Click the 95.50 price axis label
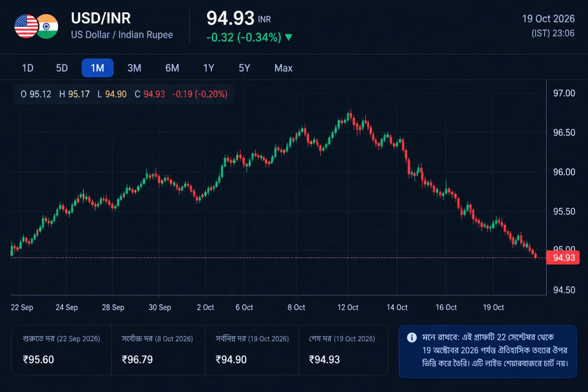This screenshot has height=392, width=588. 564,211
